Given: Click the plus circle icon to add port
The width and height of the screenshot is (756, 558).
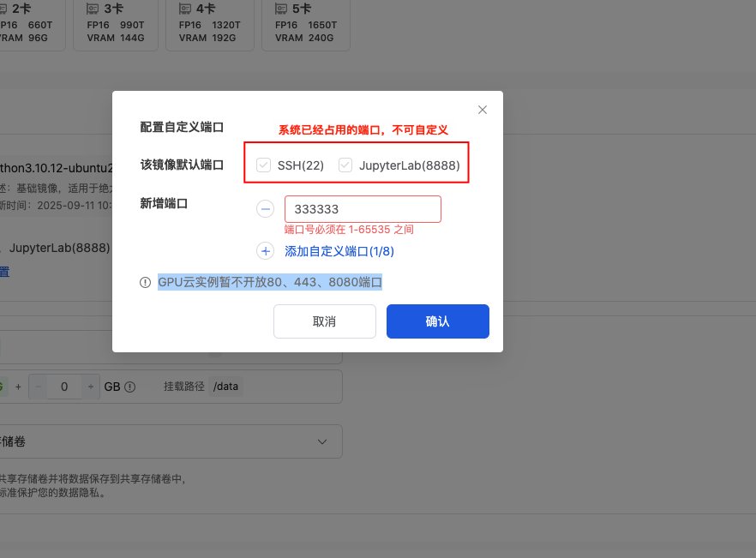Looking at the screenshot, I should [266, 251].
